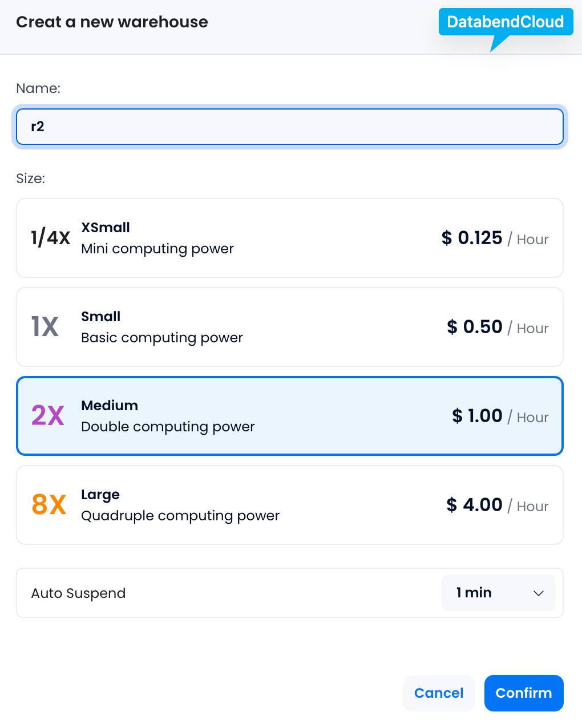Click the gray 1X Small icon
The width and height of the screenshot is (582, 728).
coord(45,327)
